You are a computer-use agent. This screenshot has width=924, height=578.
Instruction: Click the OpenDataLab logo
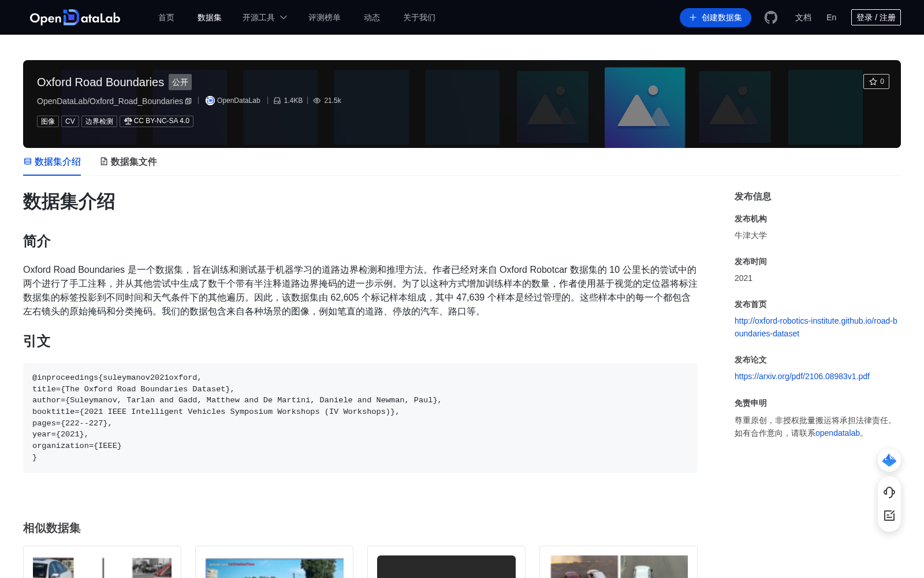coord(75,17)
